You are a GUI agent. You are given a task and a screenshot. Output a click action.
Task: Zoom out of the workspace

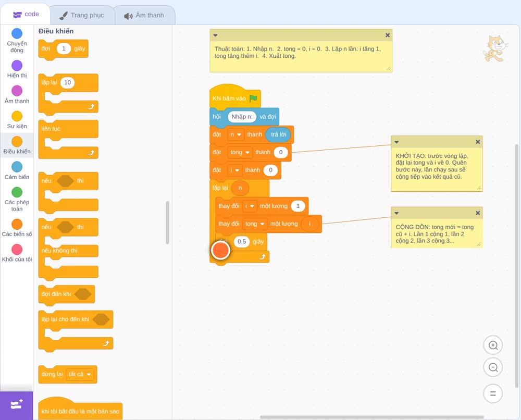493,367
